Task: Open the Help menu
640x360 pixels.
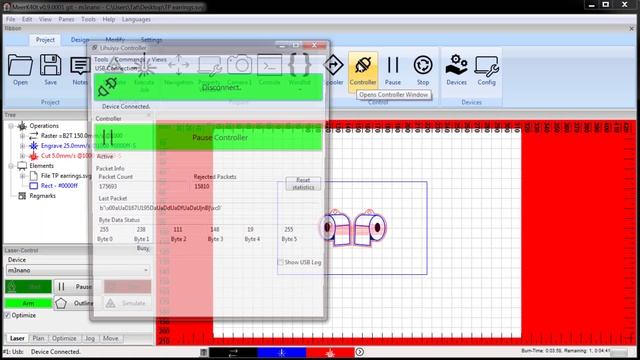Action: tap(109, 19)
